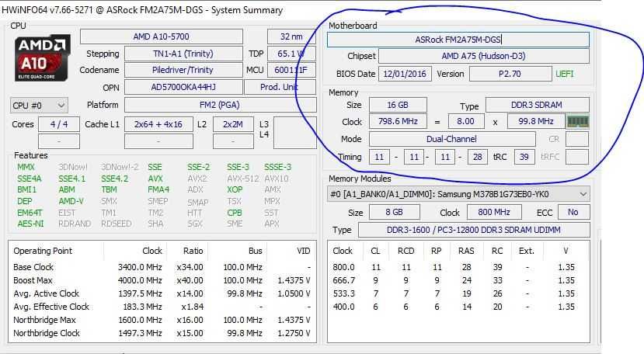This screenshot has width=644, height=354.
Task: Click the green memory module icon
Action: point(577,121)
